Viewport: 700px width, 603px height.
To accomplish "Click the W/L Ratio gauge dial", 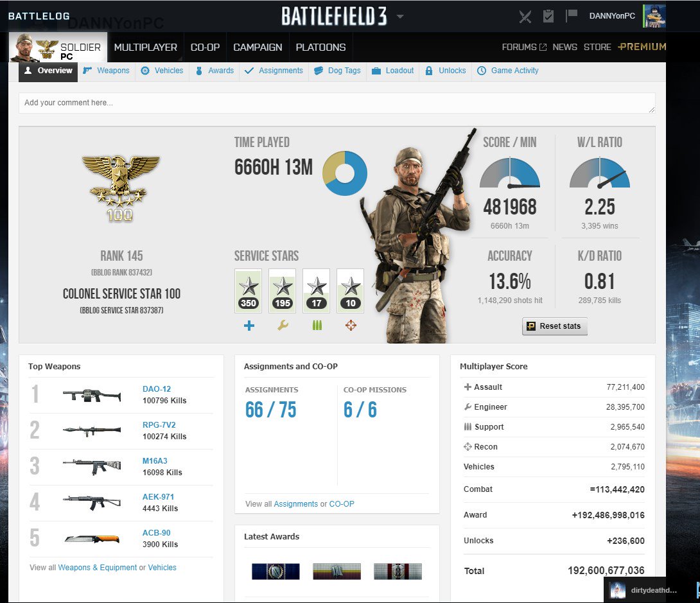I will (x=600, y=172).
